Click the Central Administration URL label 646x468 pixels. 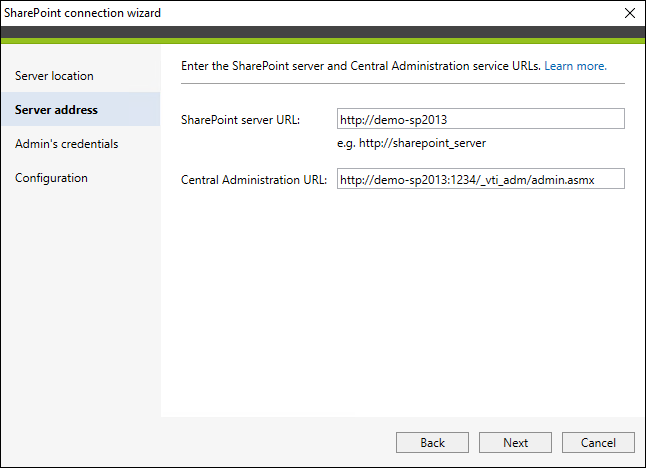[254, 180]
